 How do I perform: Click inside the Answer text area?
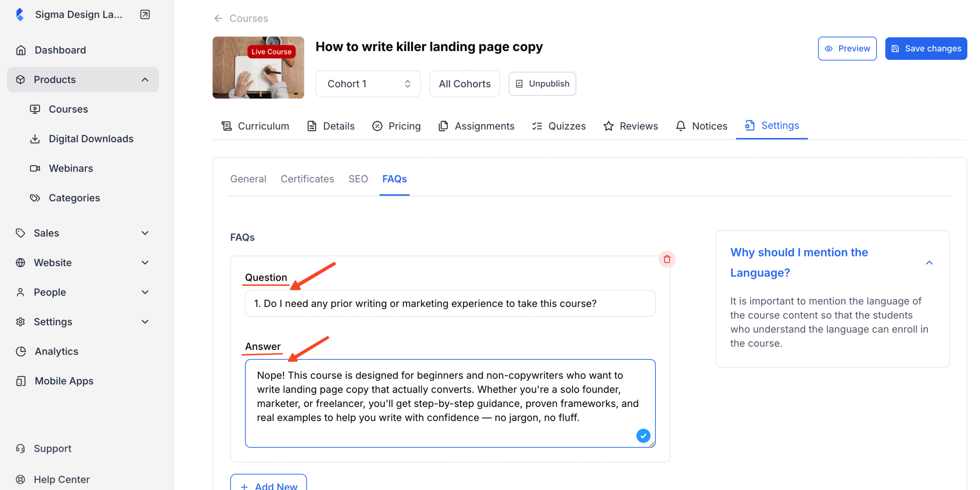click(450, 403)
